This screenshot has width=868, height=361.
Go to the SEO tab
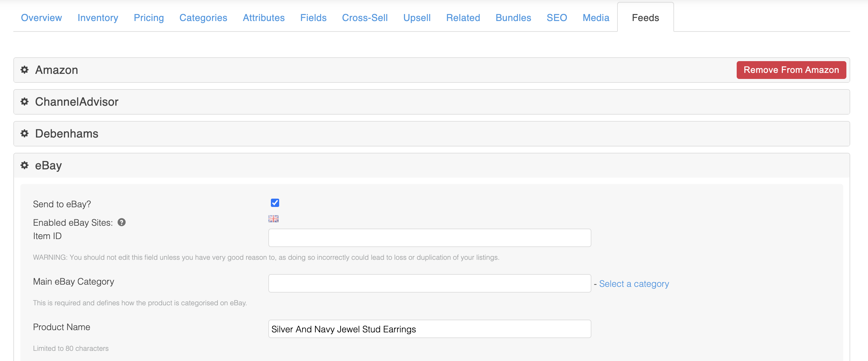(x=557, y=18)
